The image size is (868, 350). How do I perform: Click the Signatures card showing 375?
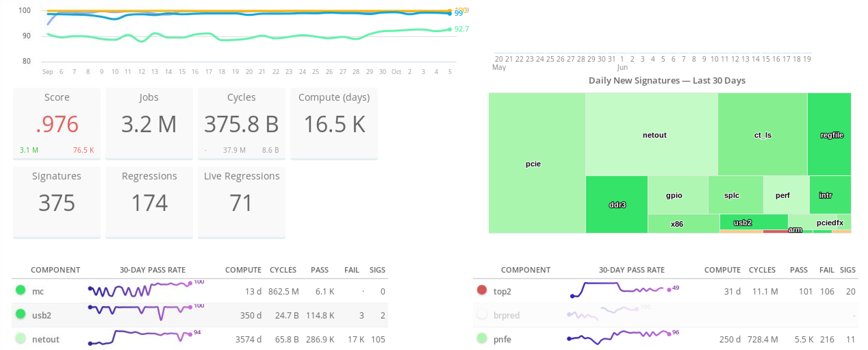coord(57,202)
